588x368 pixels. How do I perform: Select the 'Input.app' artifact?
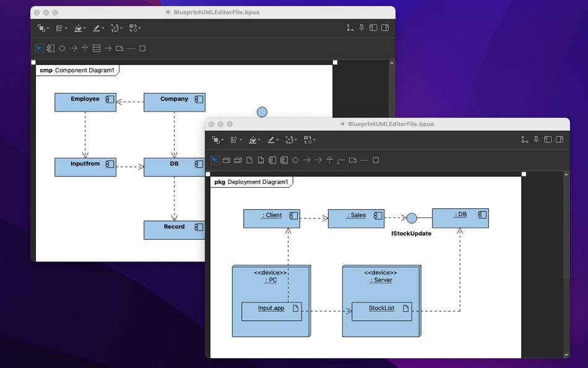(x=272, y=312)
